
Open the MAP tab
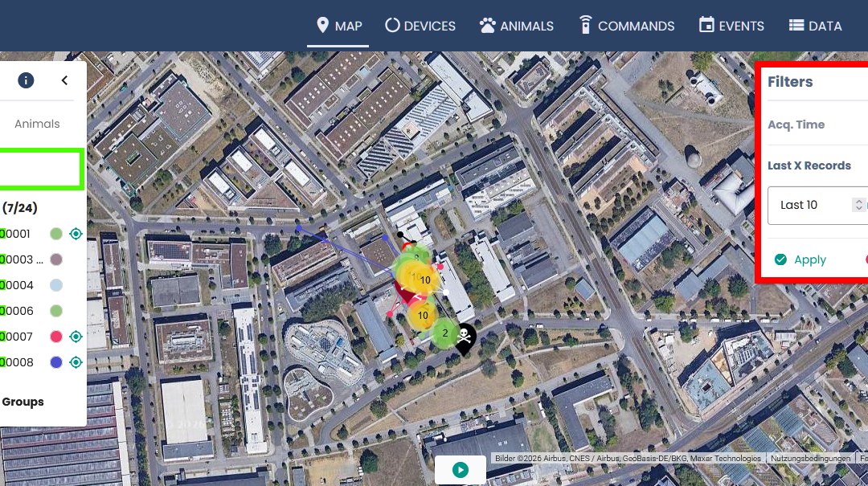[339, 26]
